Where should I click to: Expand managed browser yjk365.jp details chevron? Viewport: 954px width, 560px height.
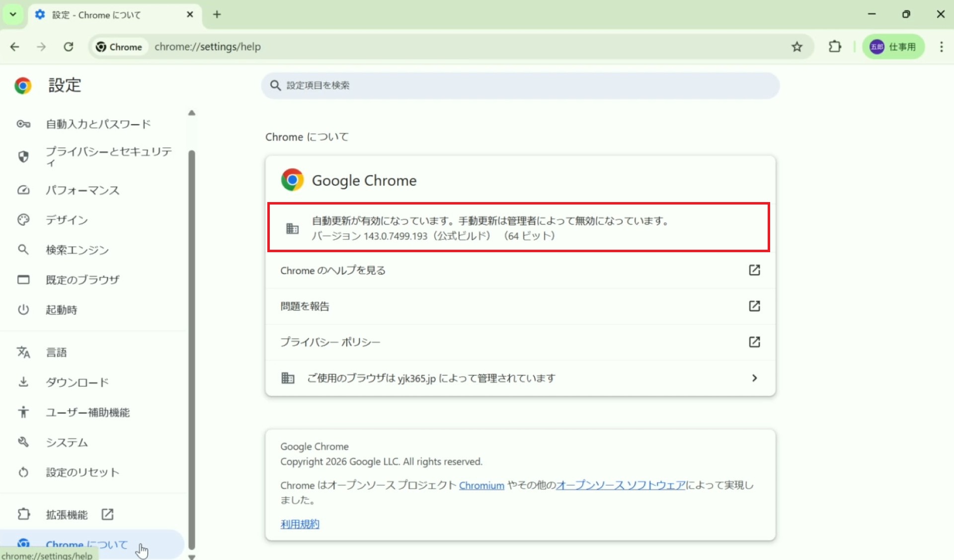point(754,378)
